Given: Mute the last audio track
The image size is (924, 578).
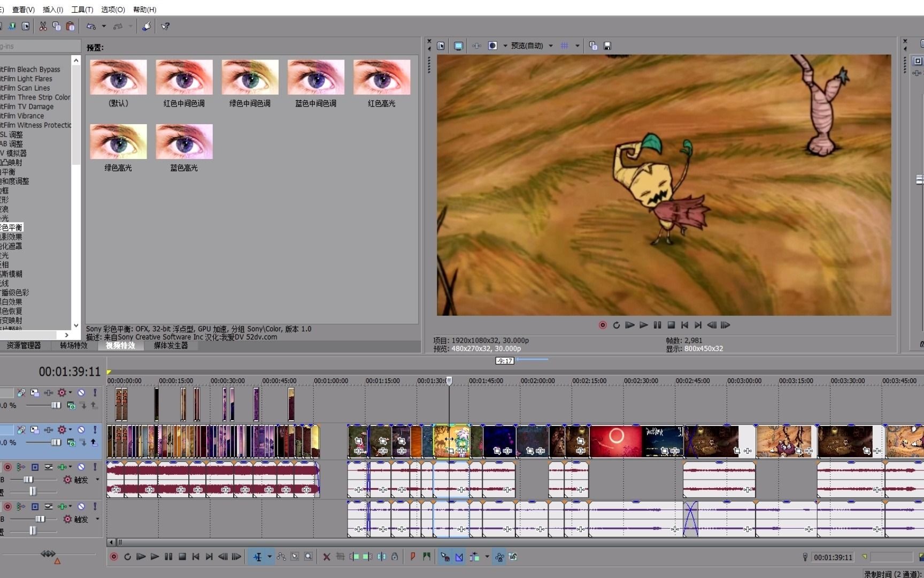Looking at the screenshot, I should (81, 506).
